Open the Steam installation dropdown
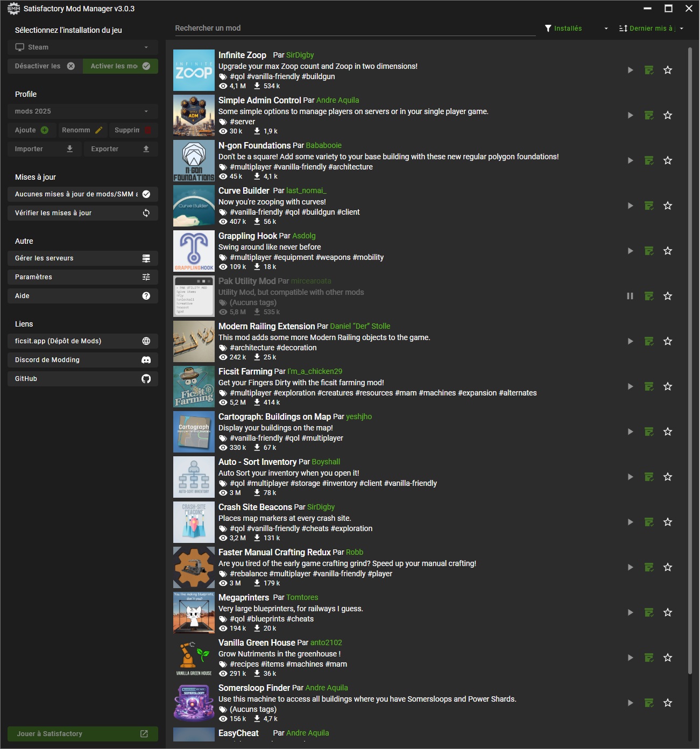This screenshot has width=700, height=749. click(x=83, y=47)
